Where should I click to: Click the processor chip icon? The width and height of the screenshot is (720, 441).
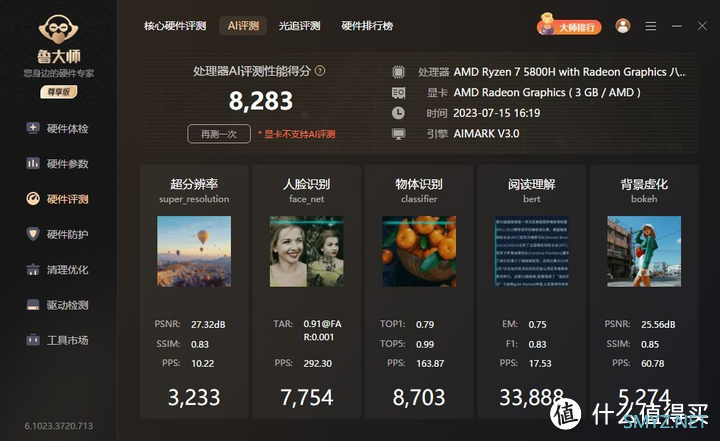399,72
